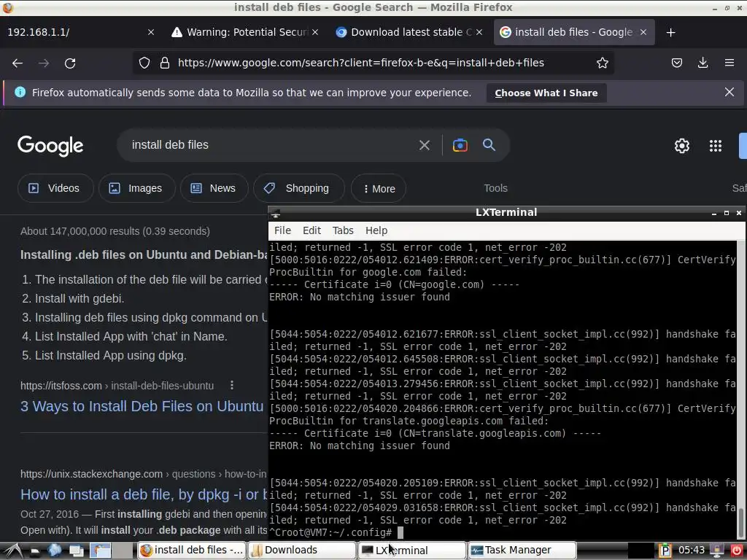
Task: Click the terminal prompt root@VM7 line
Action: [x=336, y=532]
